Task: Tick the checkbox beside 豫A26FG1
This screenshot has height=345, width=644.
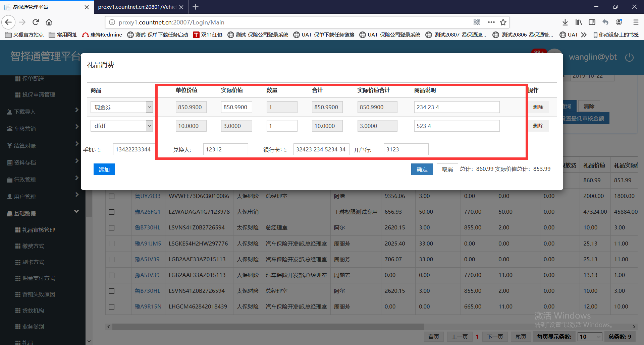Action: pyautogui.click(x=112, y=212)
